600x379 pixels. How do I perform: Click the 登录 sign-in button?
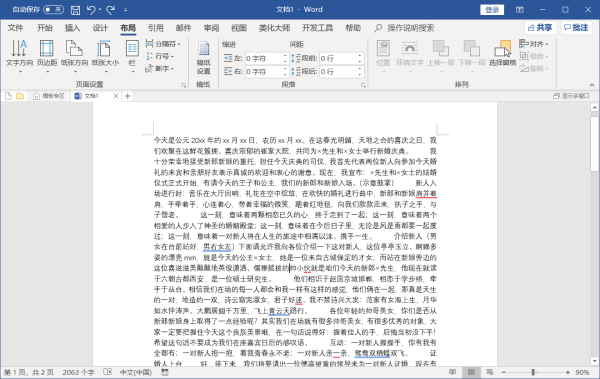[492, 10]
